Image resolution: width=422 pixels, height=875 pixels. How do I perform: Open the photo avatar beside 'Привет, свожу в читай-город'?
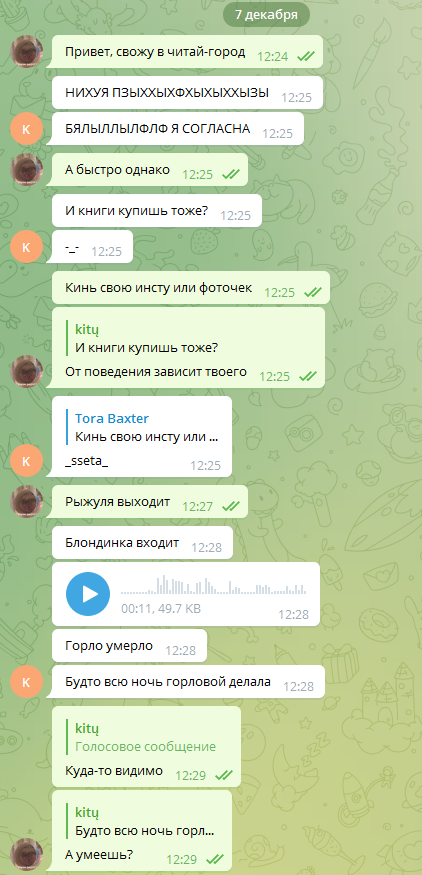26,52
